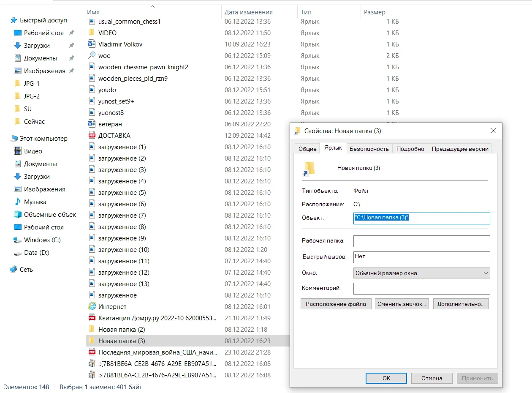Sort files by Дата изменения column
Image resolution: width=532 pixels, height=393 pixels.
[248, 12]
